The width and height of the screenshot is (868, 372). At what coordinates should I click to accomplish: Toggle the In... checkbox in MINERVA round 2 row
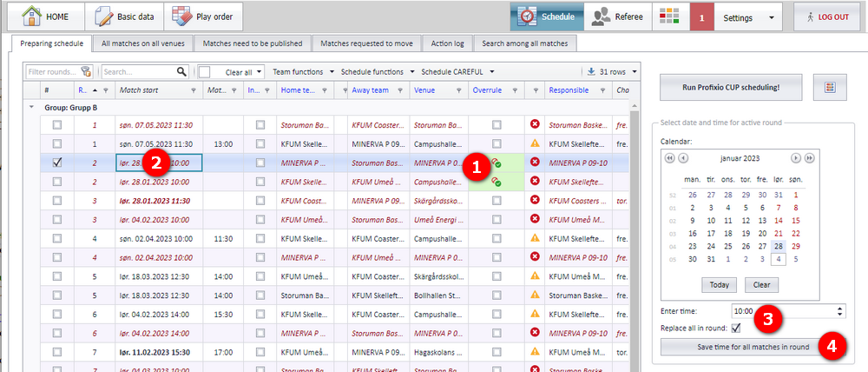click(x=260, y=163)
